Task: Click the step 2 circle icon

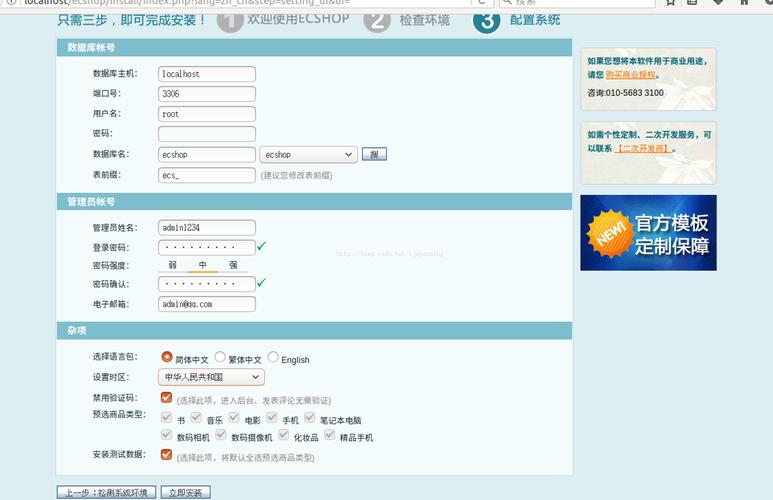Action: point(377,21)
